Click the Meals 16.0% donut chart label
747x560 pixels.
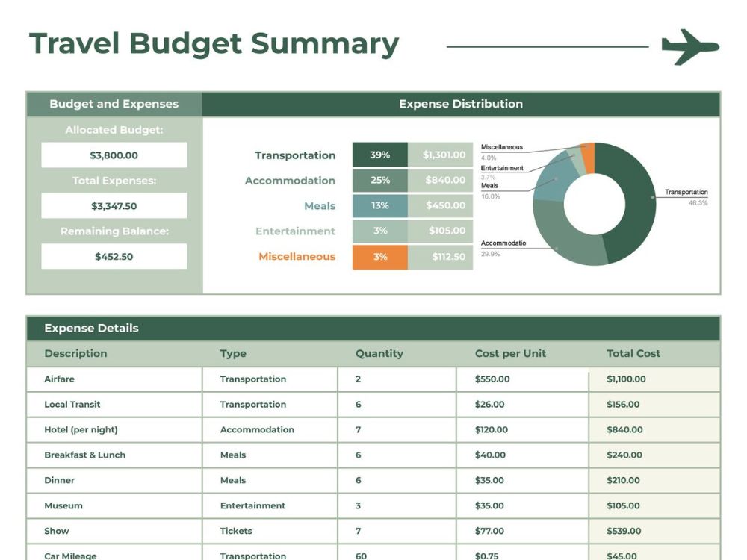click(x=490, y=190)
